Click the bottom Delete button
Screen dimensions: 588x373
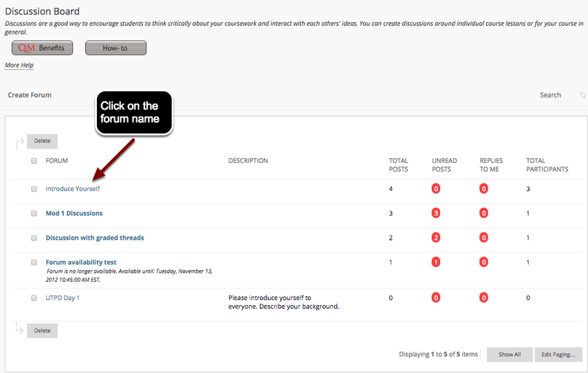43,330
